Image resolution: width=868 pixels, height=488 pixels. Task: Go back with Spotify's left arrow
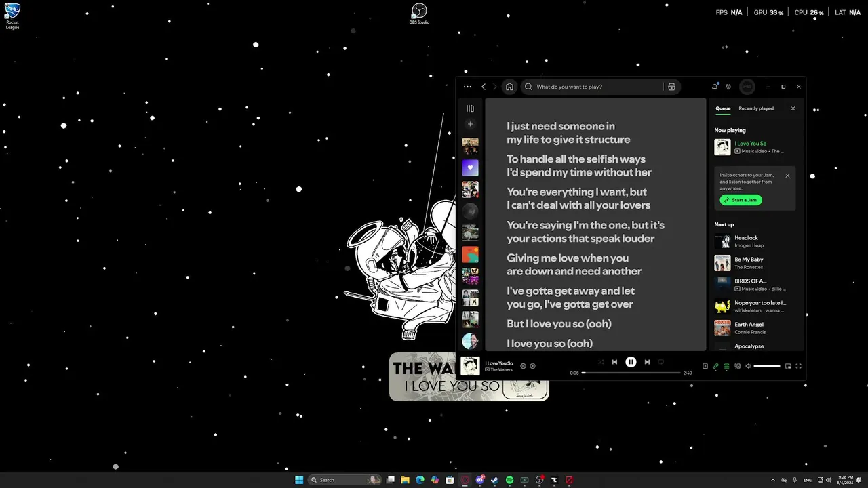pos(484,87)
